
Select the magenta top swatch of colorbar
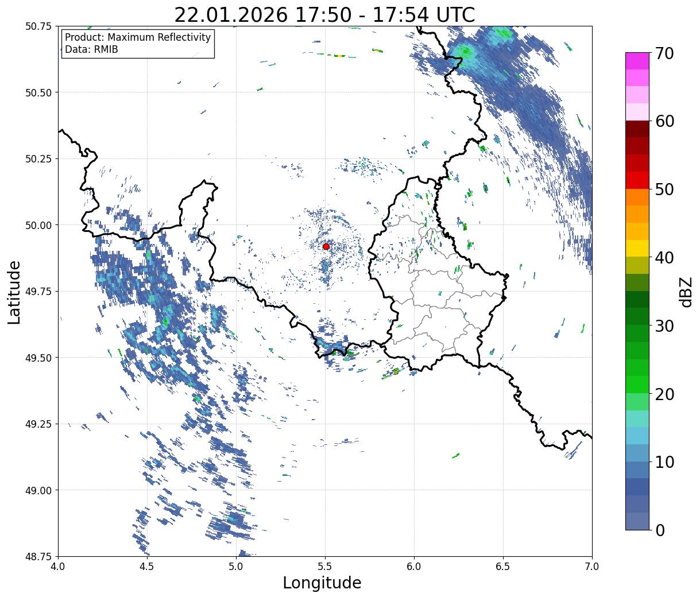[637, 61]
